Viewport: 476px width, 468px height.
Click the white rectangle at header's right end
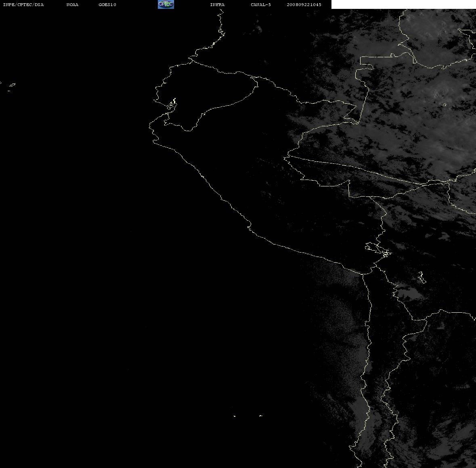(x=403, y=4)
